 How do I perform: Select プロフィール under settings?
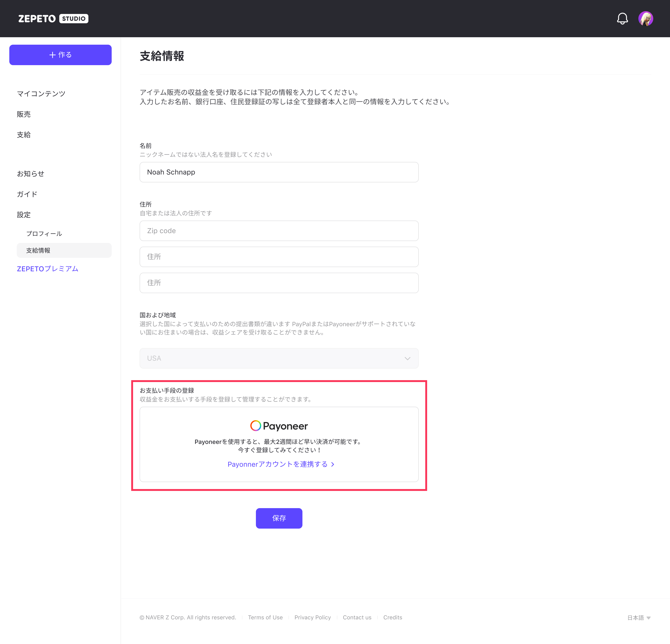[x=44, y=233]
